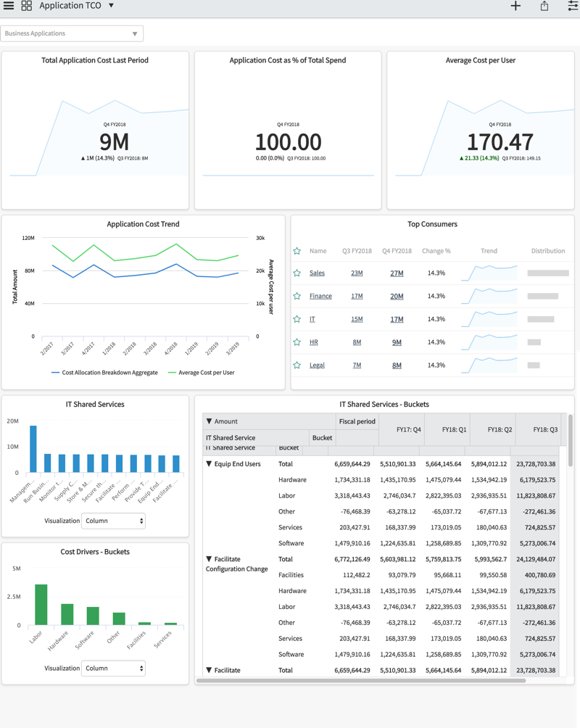Open the share/export icon at the top right

click(544, 6)
